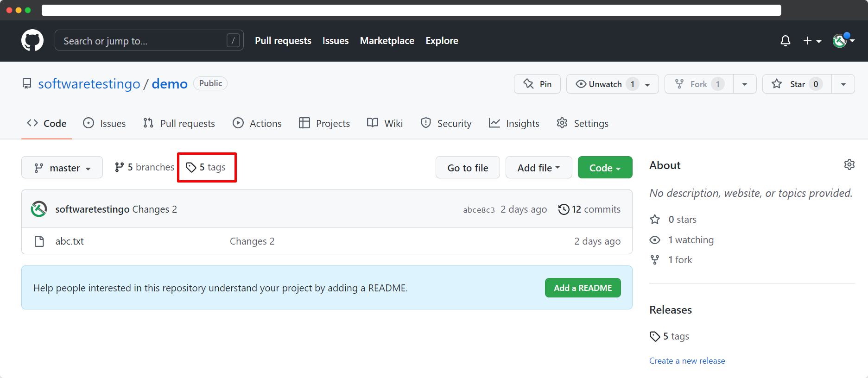Open the Insights tab
Viewport: 868px width, 378px height.
coord(514,123)
